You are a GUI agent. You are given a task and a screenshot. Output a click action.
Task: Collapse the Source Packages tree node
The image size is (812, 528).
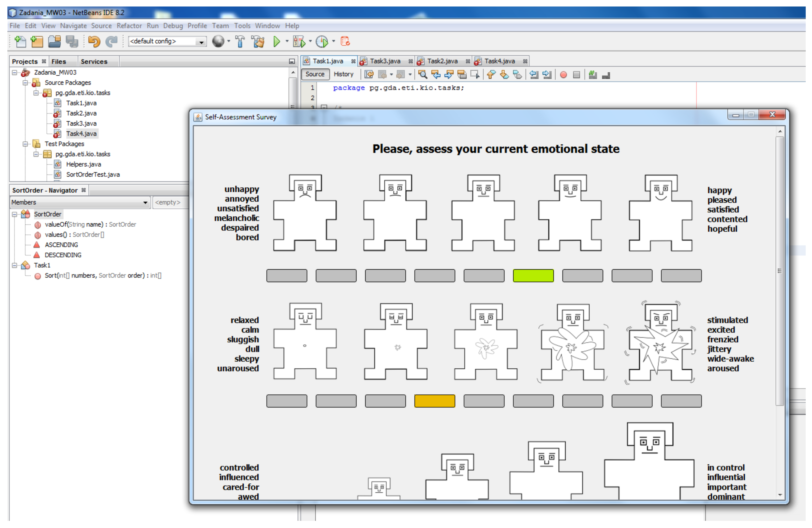pos(25,83)
